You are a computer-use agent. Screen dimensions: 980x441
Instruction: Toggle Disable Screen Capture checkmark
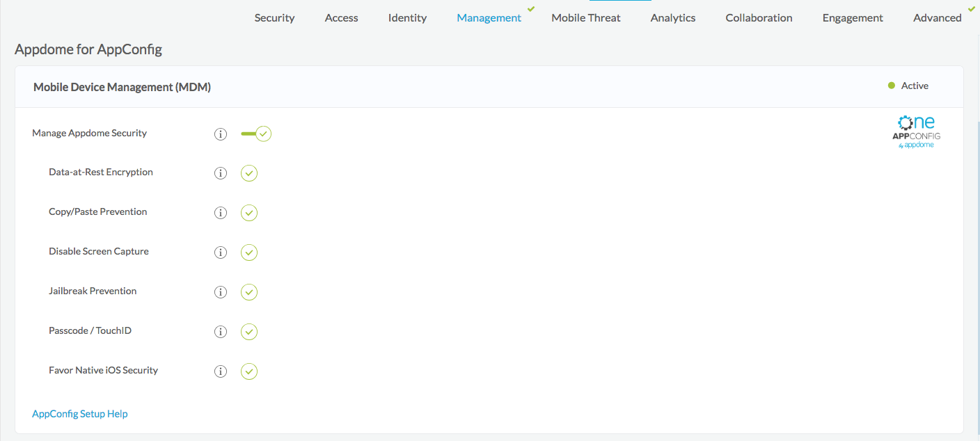[249, 252]
